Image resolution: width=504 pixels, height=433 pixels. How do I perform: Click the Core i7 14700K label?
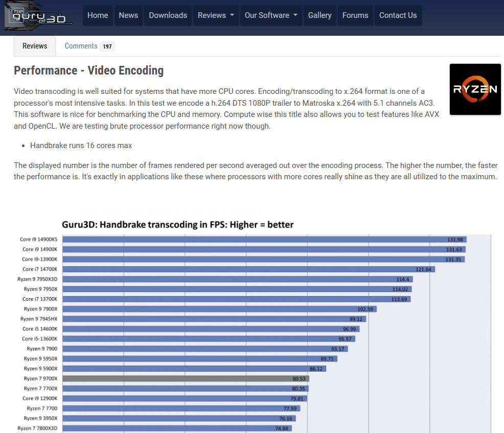(x=40, y=269)
